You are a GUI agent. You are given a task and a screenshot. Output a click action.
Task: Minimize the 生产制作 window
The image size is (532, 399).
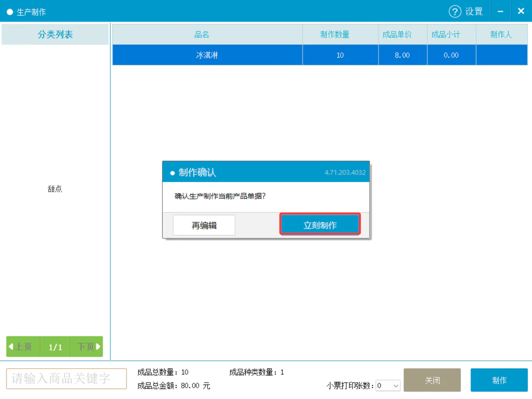(x=500, y=11)
